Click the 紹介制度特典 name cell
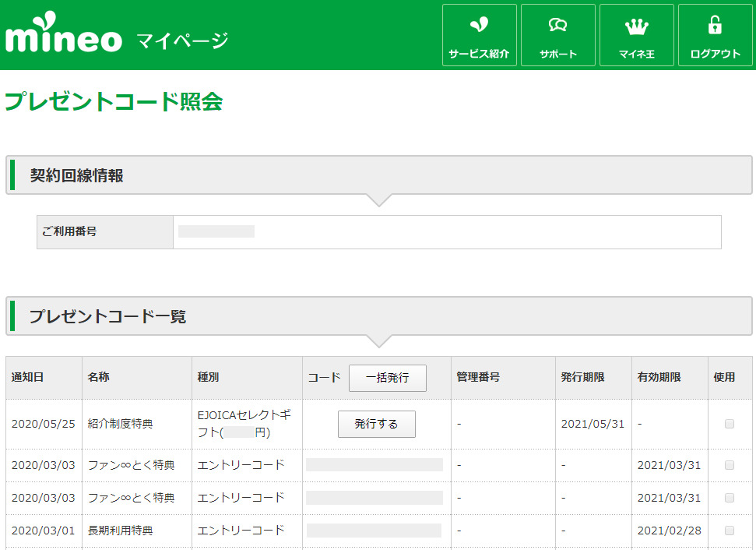Image resolution: width=756 pixels, height=550 pixels. tap(121, 424)
